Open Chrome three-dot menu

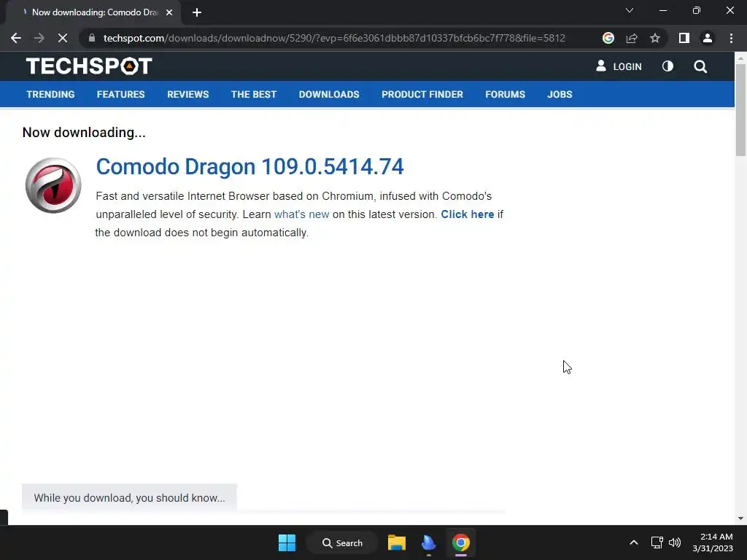(x=731, y=38)
